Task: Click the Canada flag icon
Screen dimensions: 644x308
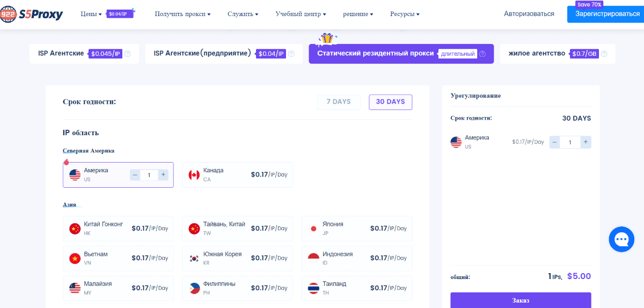Action: [194, 175]
